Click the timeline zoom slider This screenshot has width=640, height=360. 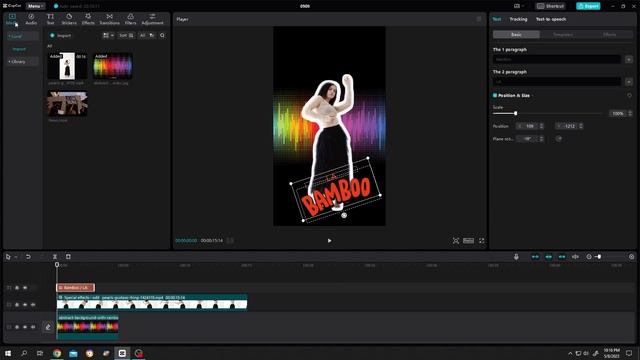(x=599, y=257)
